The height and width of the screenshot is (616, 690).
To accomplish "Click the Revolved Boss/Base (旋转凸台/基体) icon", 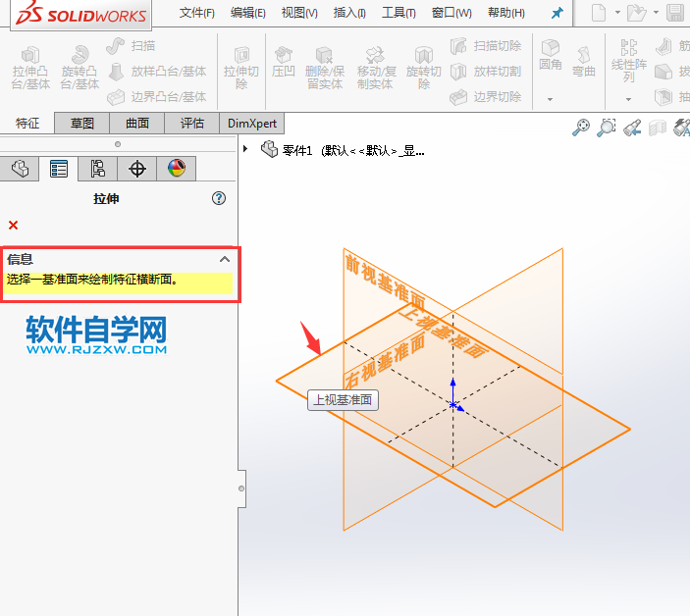I will click(80, 55).
